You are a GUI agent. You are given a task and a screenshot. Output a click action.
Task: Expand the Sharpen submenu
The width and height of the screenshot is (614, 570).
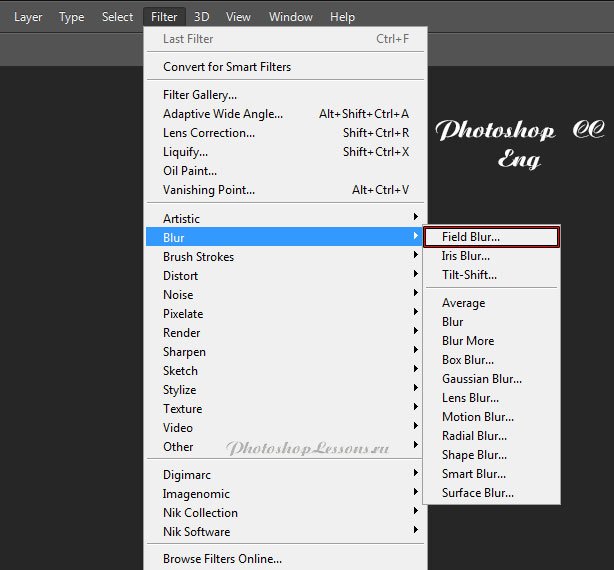click(184, 352)
